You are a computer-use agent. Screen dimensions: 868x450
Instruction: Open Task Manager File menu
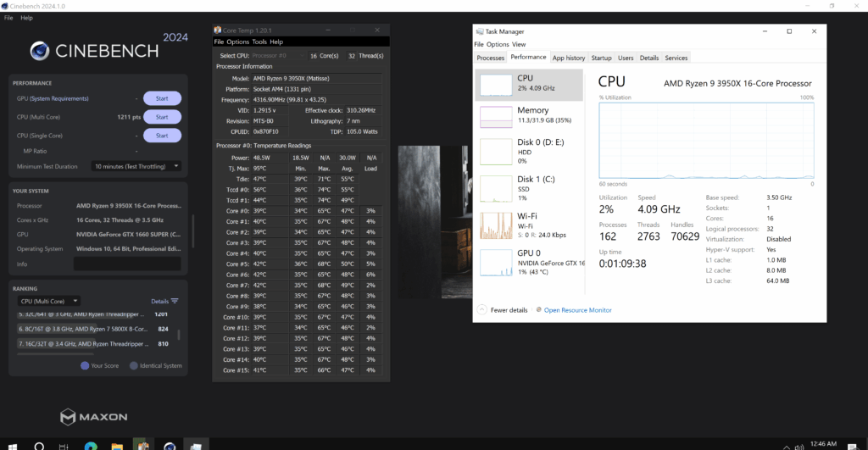coord(479,44)
